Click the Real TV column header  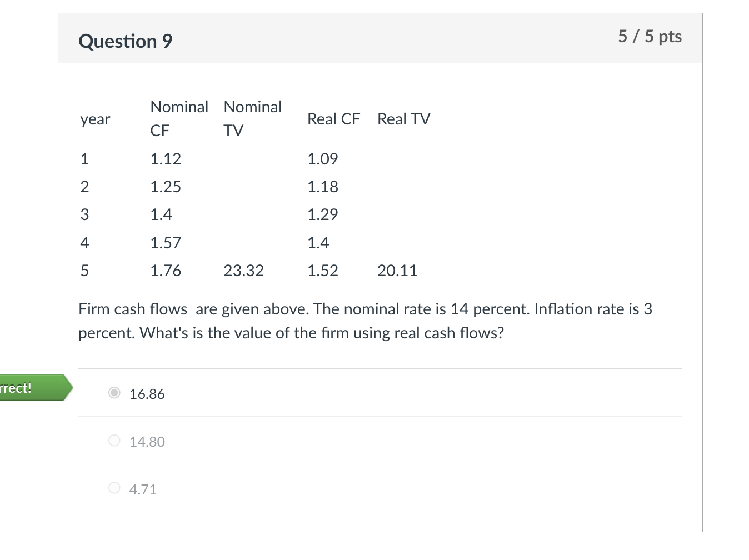coord(404,119)
